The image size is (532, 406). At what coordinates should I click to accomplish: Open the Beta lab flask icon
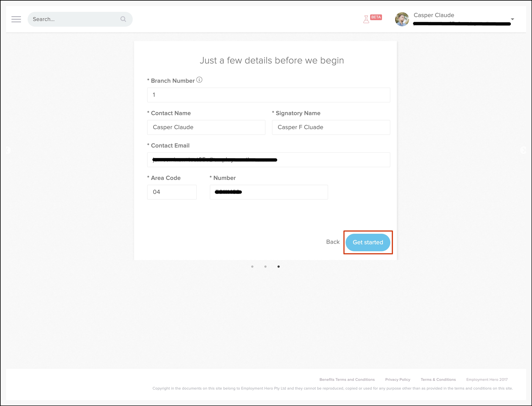click(366, 19)
